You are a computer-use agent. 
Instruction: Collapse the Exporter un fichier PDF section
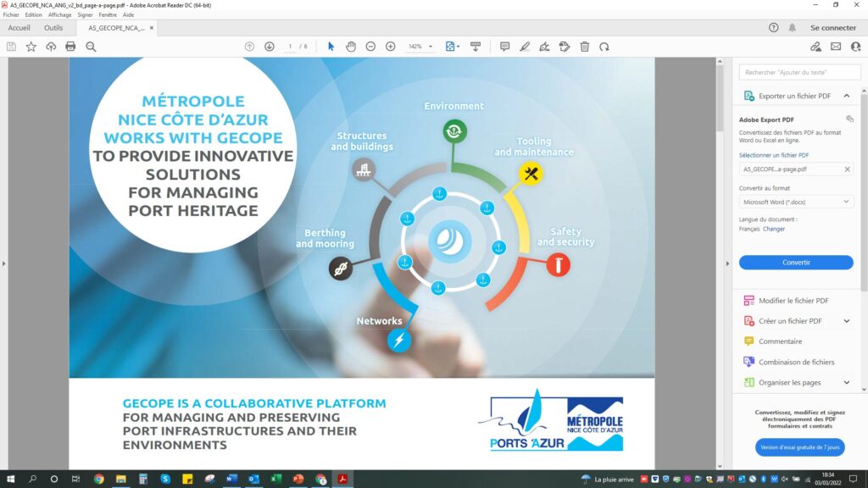[847, 96]
